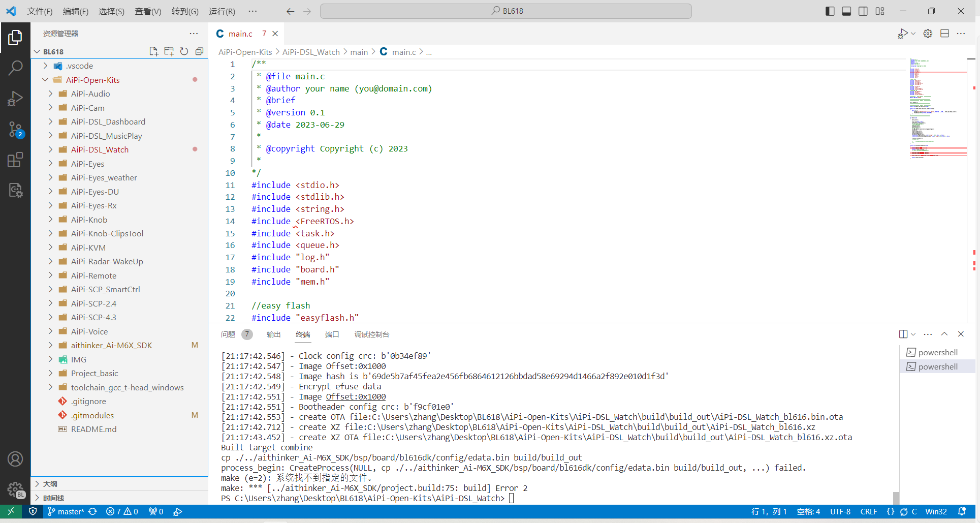Open README.md file
This screenshot has width=980, height=523.
(119, 429)
